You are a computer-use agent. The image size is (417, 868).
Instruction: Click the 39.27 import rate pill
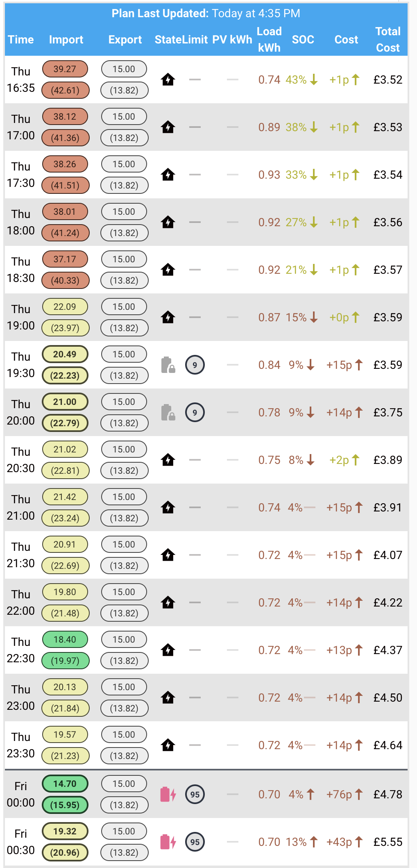coord(65,69)
